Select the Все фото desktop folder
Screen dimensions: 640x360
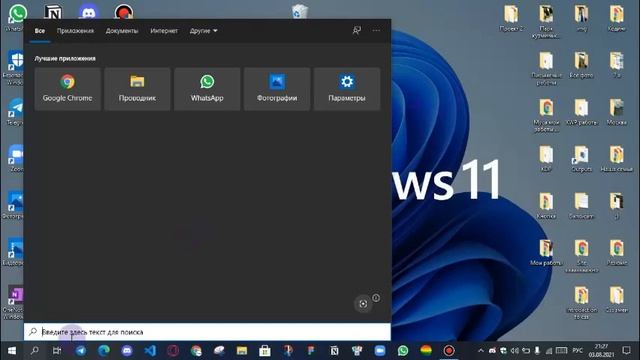pyautogui.click(x=581, y=65)
